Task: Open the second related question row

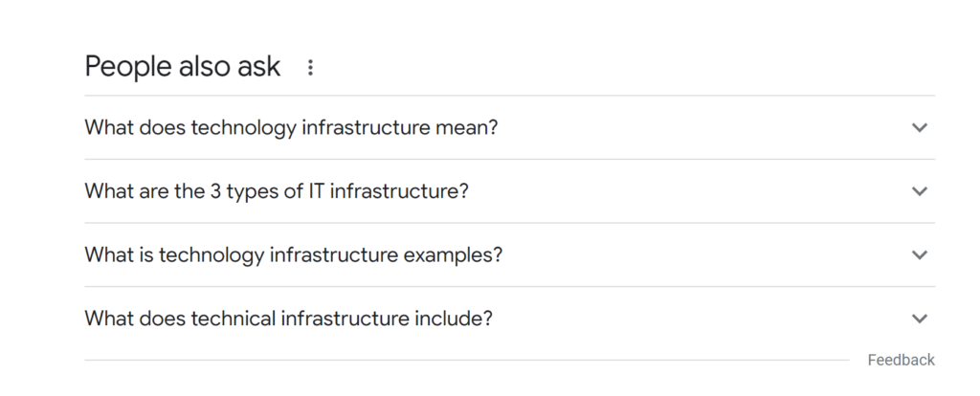Action: point(509,191)
